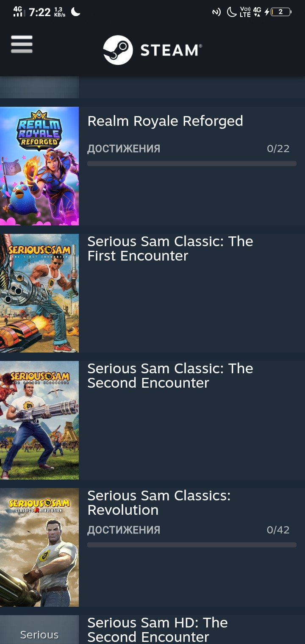Open Realm Royale Reforged cover art
The width and height of the screenshot is (305, 644).
[x=39, y=166]
